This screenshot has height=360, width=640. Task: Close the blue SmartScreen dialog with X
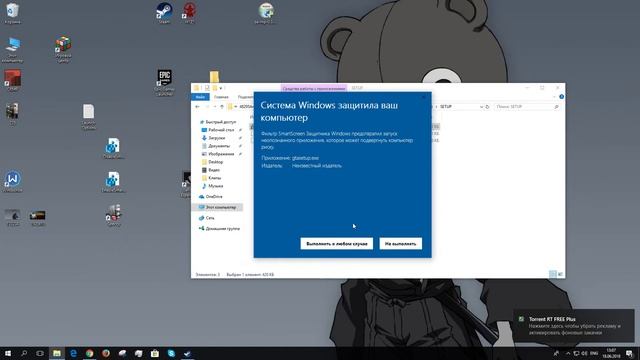coord(424,97)
